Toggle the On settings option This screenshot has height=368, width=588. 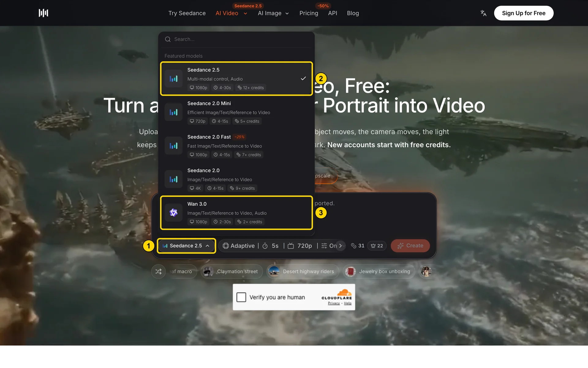(329, 246)
